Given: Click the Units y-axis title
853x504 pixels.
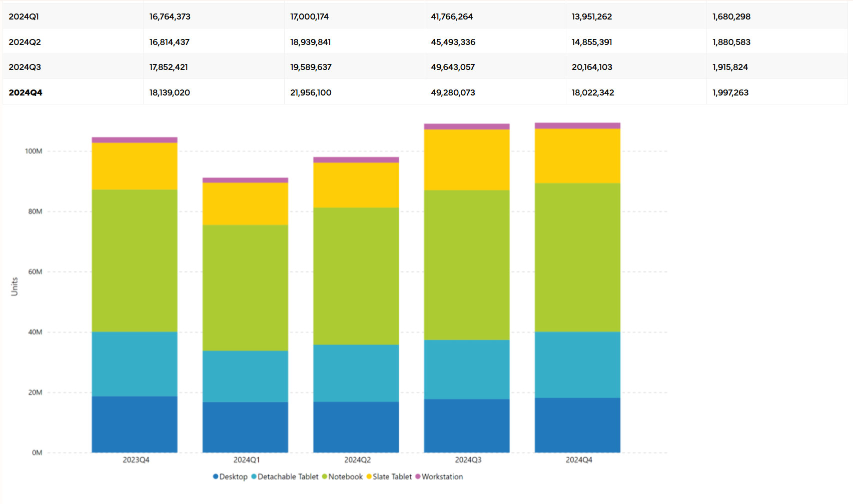Looking at the screenshot, I should coord(15,286).
